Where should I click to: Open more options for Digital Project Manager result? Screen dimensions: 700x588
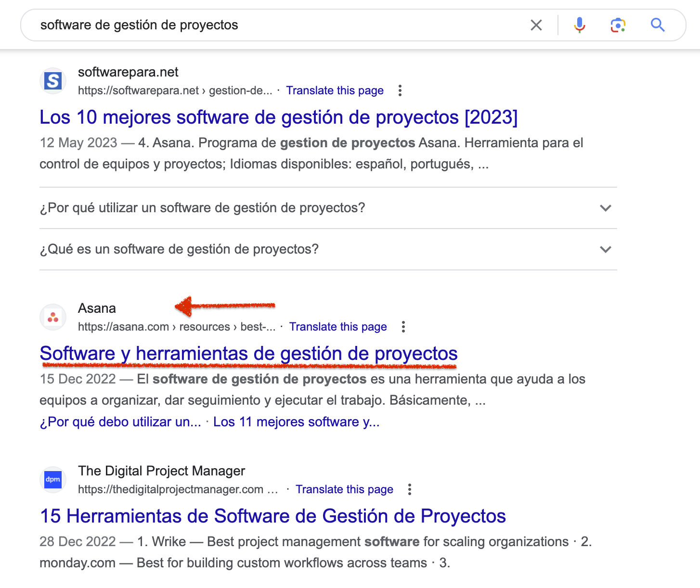[x=410, y=489]
